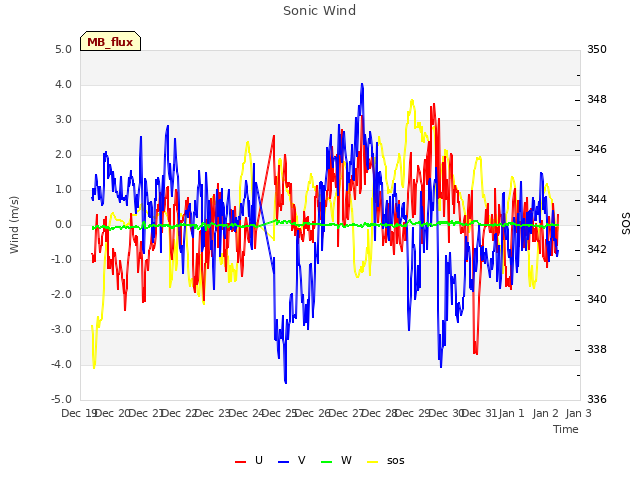Click the yellow sos peak near Dec 29
The height and width of the screenshot is (480, 640).
[412, 100]
